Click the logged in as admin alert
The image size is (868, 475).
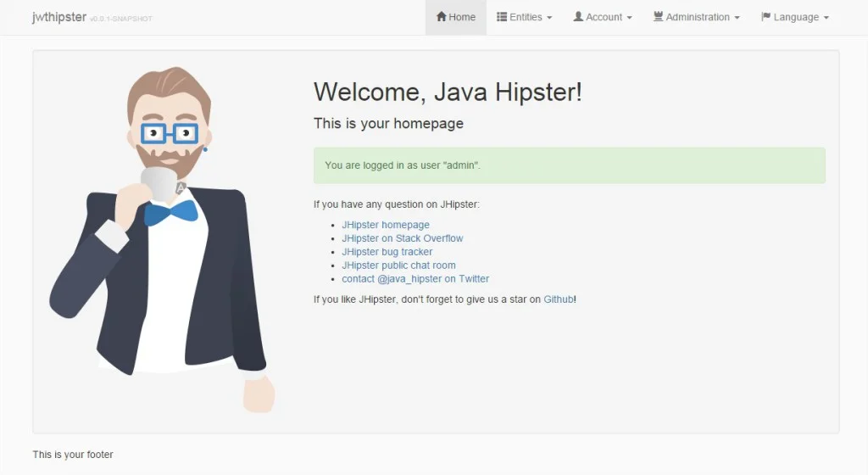coord(569,165)
